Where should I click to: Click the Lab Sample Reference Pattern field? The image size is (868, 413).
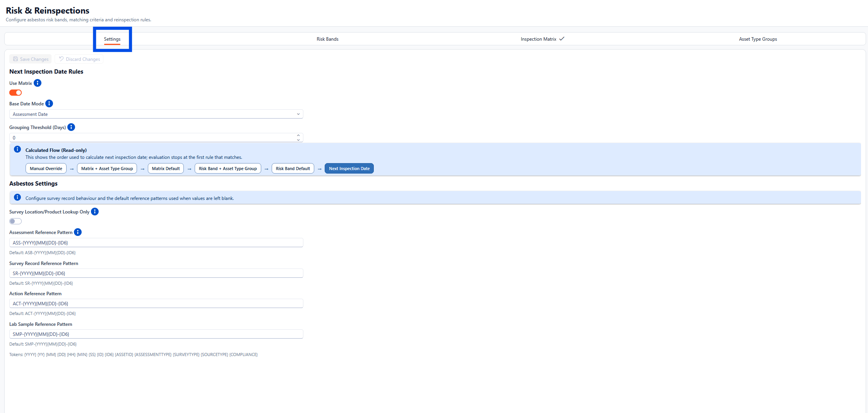click(156, 334)
